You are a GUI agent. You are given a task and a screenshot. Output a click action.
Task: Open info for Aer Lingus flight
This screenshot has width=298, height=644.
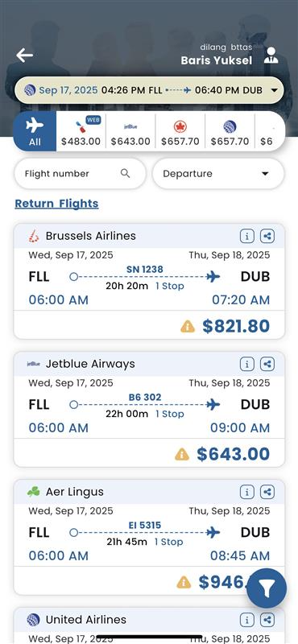(x=247, y=492)
